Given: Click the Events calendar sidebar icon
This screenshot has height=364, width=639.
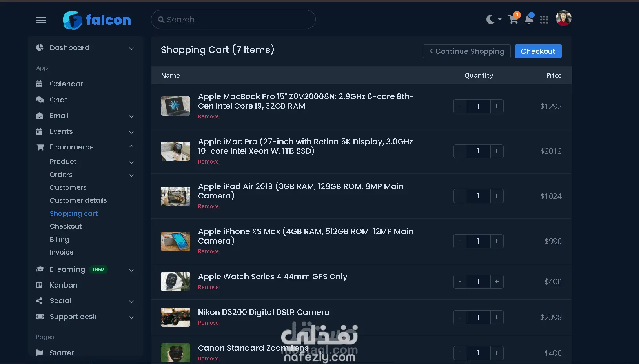Looking at the screenshot, I should 39,131.
